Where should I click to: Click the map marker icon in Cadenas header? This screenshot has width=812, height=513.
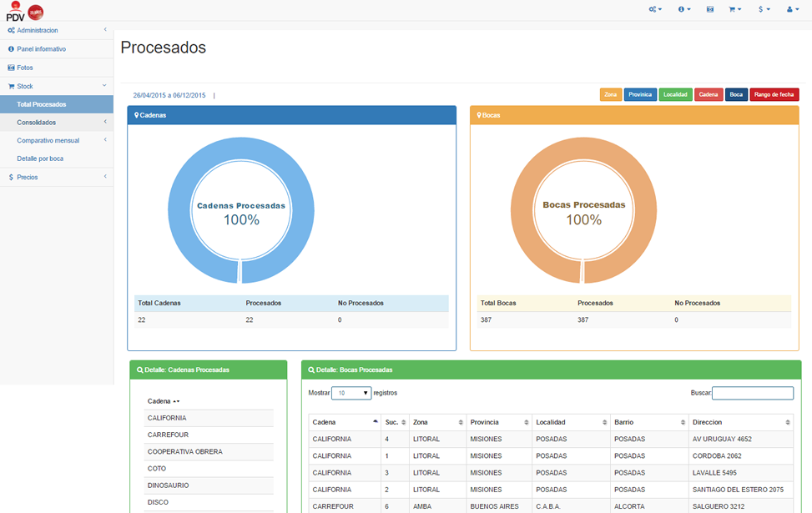[136, 115]
